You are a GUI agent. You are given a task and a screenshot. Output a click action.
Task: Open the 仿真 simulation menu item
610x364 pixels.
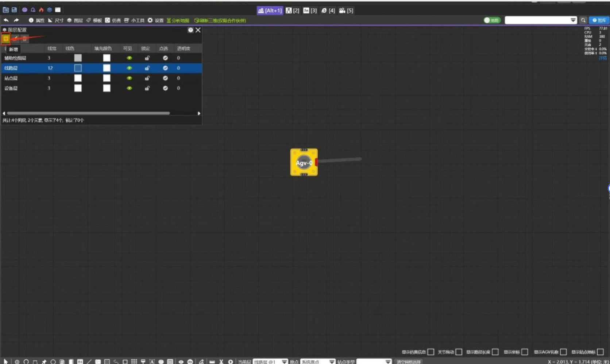coord(113,20)
